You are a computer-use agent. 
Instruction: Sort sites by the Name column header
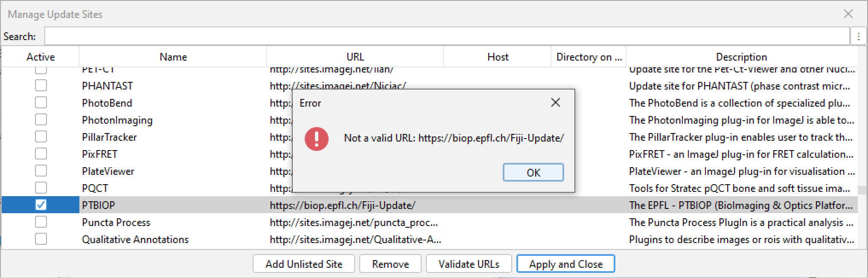[172, 56]
